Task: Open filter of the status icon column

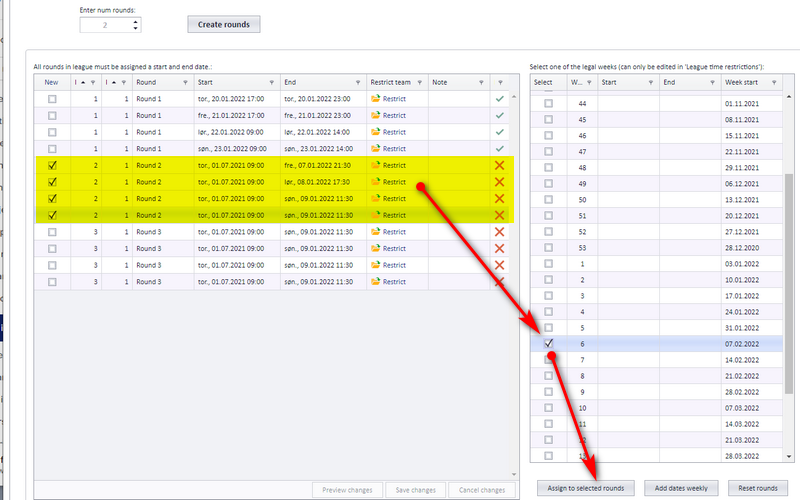Action: point(500,83)
